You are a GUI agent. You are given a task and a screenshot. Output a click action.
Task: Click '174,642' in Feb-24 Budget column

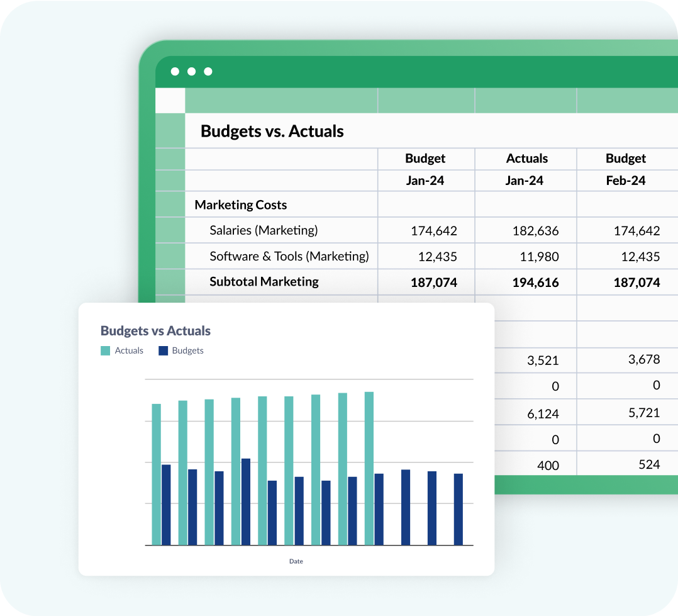[x=627, y=230]
